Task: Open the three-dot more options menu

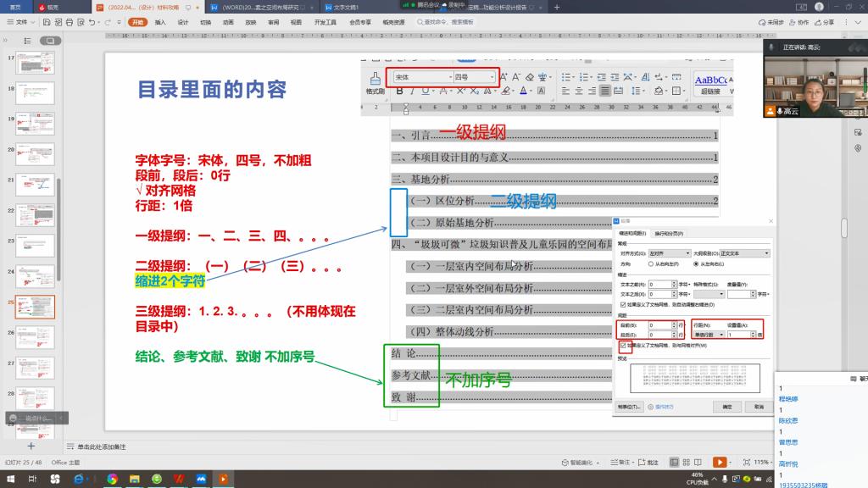Action: coord(846,22)
